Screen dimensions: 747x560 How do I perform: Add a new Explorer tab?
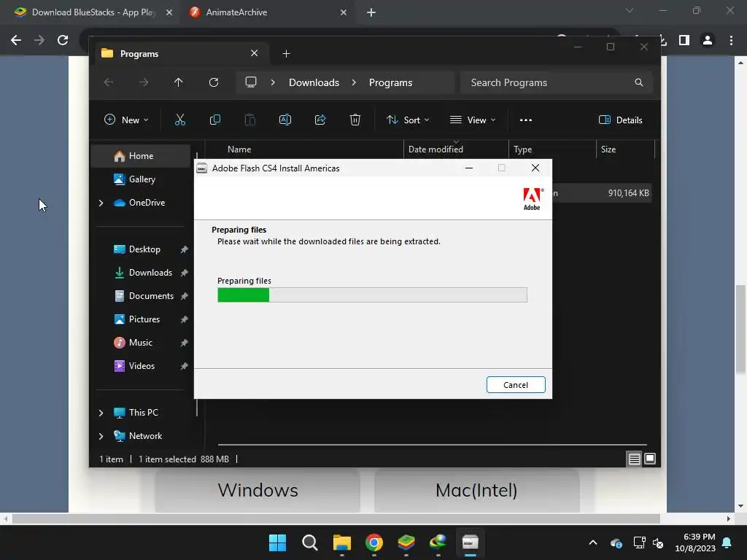(x=286, y=54)
